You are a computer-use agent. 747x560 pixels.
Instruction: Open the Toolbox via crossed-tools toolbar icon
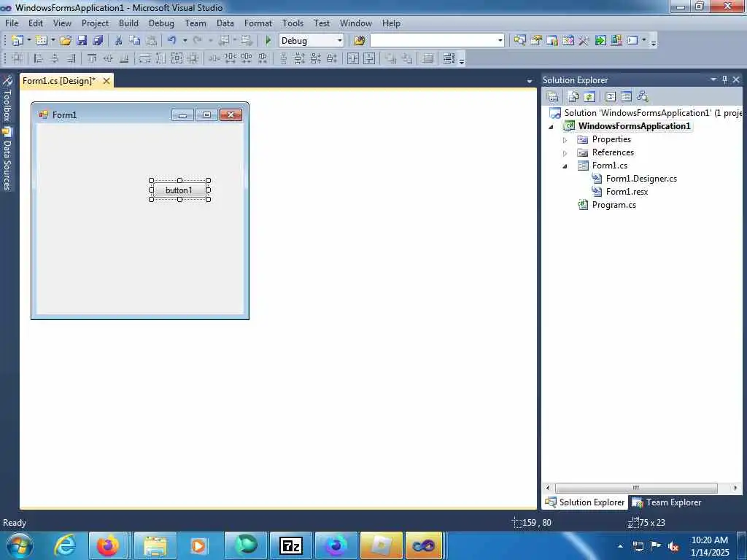[x=584, y=41]
